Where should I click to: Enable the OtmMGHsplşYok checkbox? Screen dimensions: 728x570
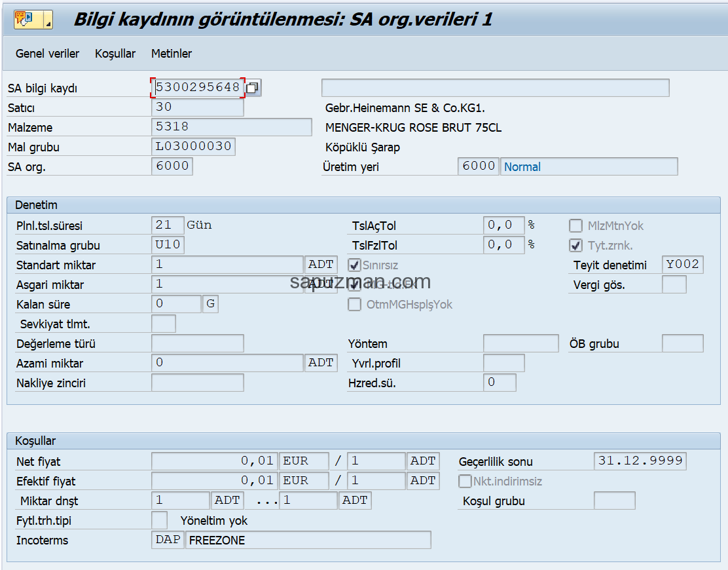[354, 304]
